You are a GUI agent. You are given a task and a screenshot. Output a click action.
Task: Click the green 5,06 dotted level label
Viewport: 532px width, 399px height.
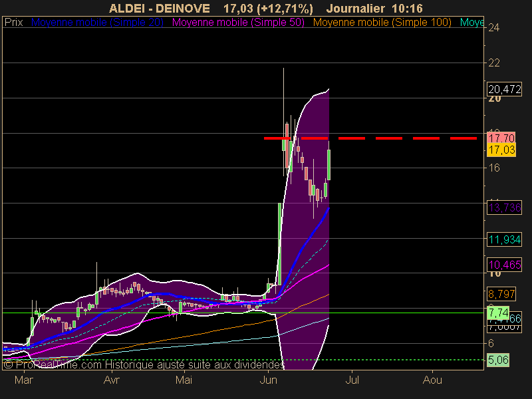point(497,360)
